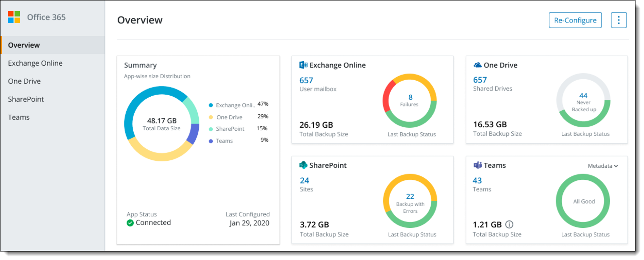Click the Re-Configure button

point(575,20)
